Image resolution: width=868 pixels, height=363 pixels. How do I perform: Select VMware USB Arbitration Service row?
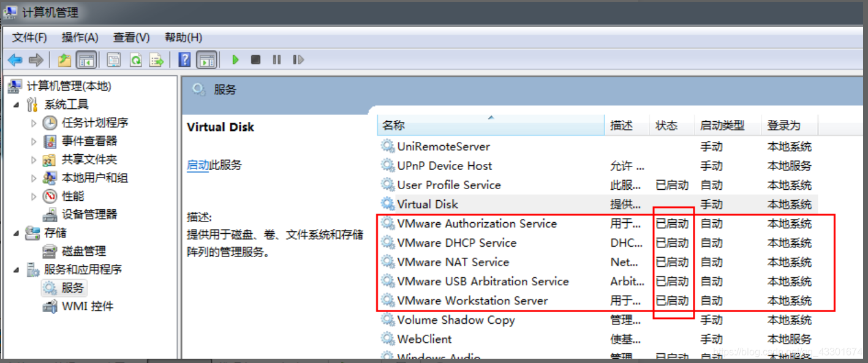click(598, 282)
